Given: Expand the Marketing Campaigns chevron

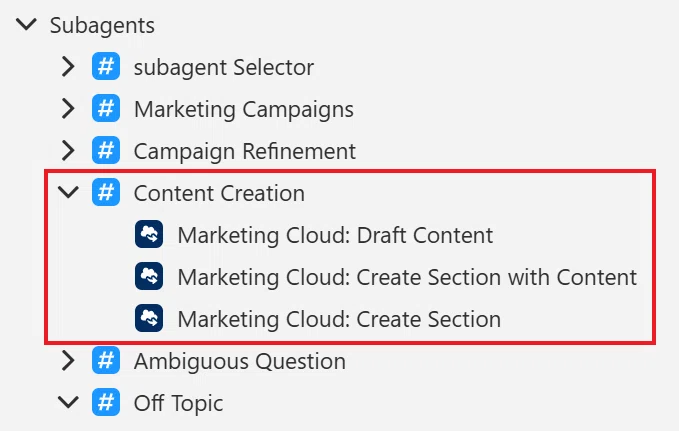Looking at the screenshot, I should click(68, 109).
